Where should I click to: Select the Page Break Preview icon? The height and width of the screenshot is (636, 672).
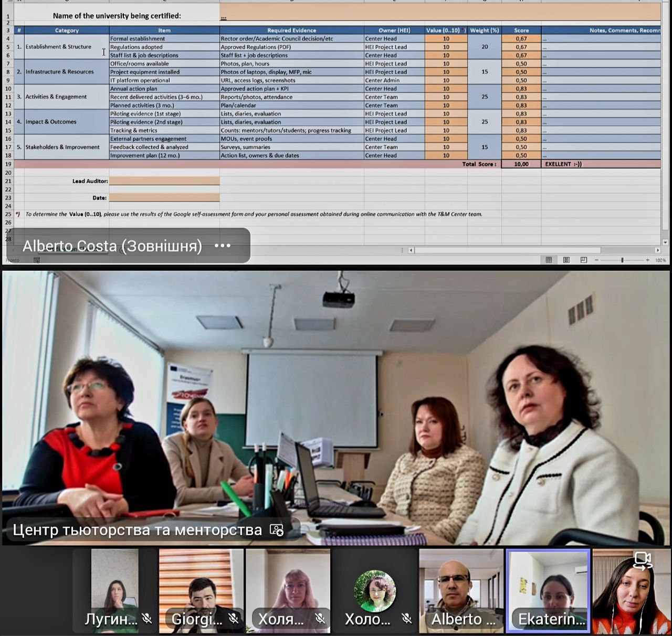point(583,260)
